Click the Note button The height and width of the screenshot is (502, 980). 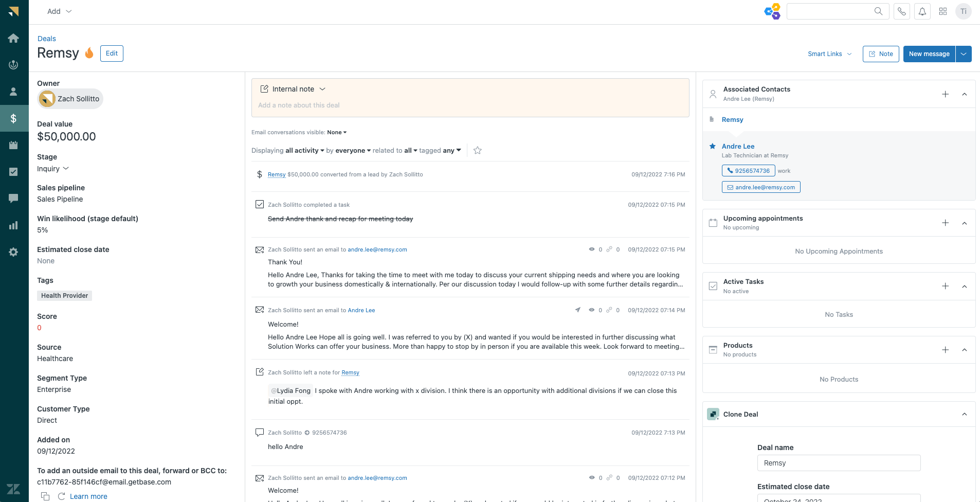(x=881, y=54)
